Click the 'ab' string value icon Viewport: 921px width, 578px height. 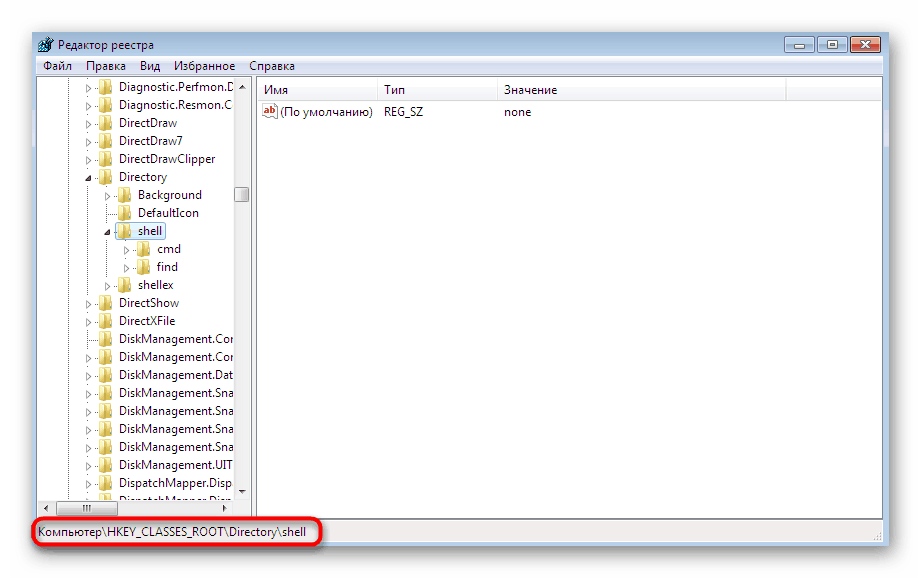270,111
